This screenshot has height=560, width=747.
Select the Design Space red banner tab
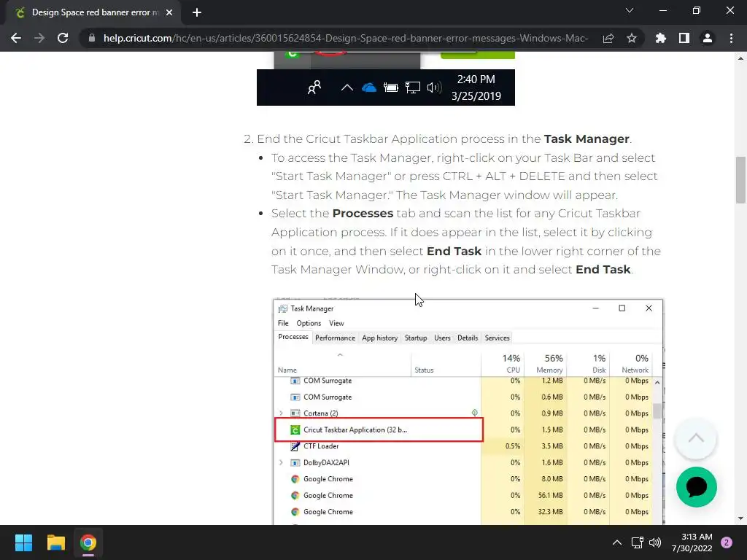point(93,12)
